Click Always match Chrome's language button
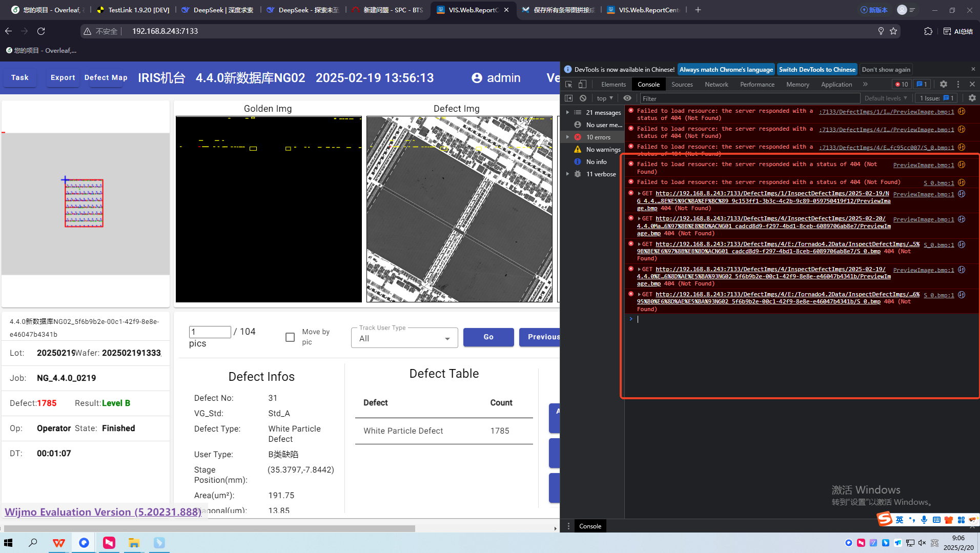 (x=726, y=69)
